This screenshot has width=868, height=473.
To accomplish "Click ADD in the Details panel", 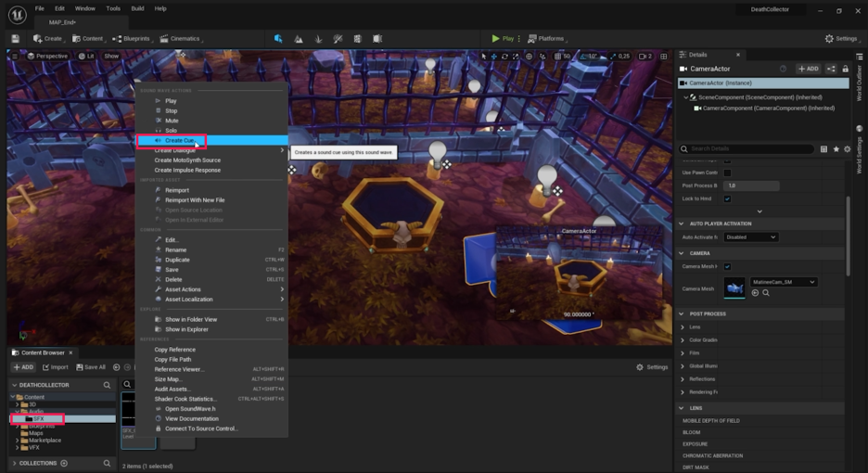I will pos(809,69).
